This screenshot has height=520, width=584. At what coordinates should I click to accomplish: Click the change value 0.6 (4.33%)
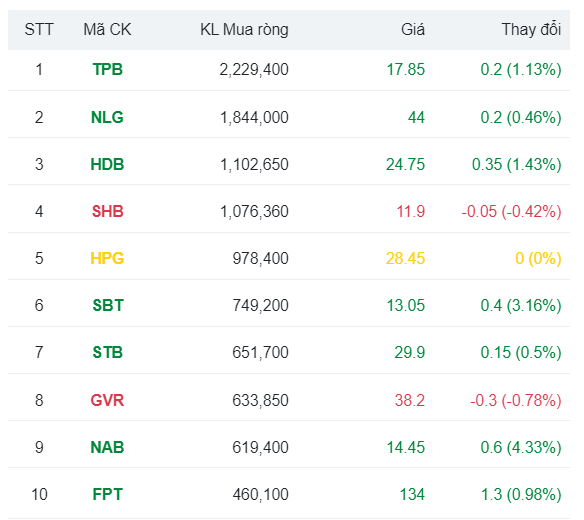(521, 447)
